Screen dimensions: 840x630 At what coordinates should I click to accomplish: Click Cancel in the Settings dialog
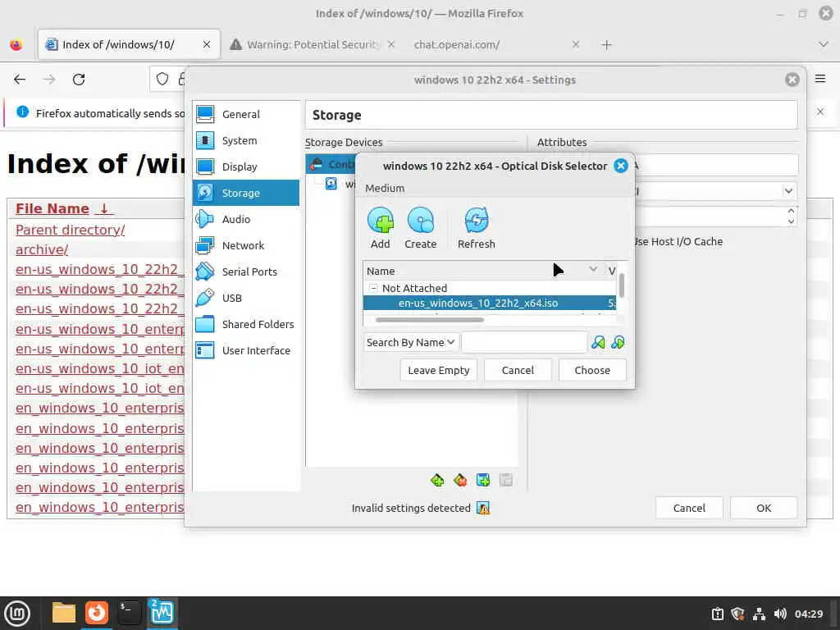click(689, 508)
